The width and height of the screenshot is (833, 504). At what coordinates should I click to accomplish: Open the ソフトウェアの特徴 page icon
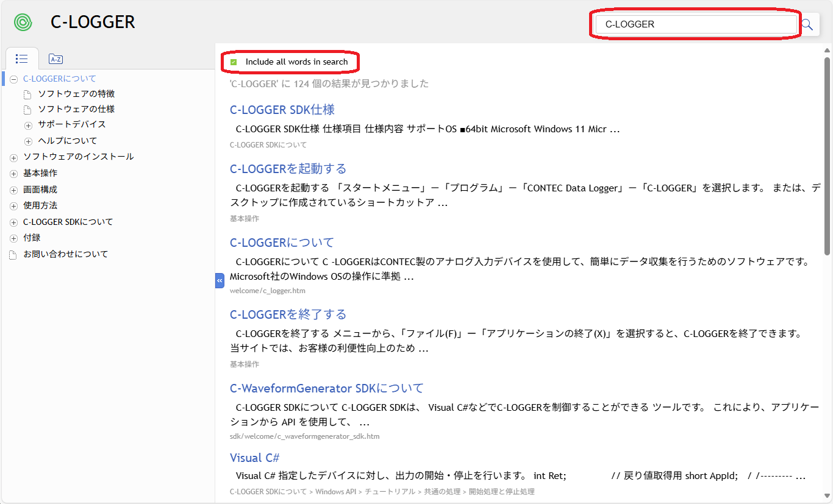pyautogui.click(x=27, y=94)
